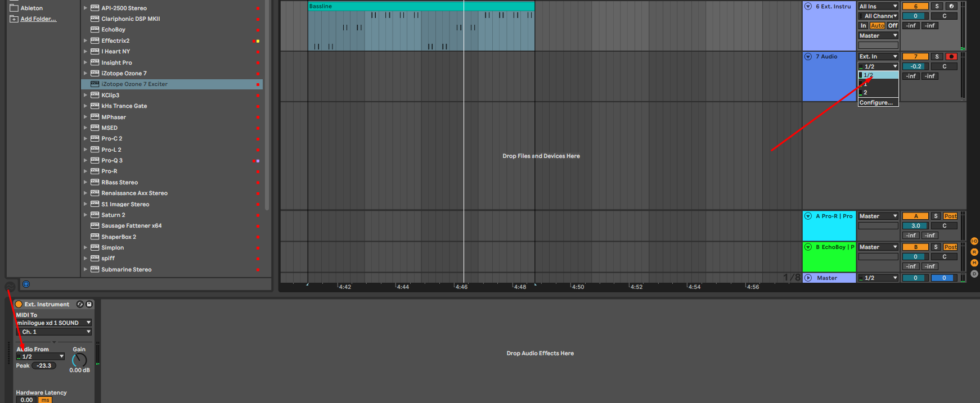Open the All Channels dropdown on track 6

click(878, 16)
